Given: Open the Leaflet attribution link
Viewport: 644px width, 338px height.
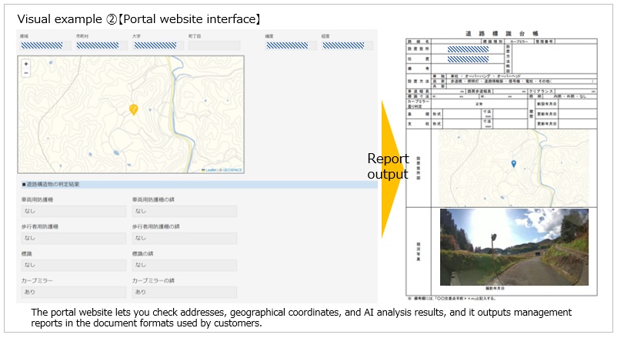Looking at the screenshot, I should 211,169.
